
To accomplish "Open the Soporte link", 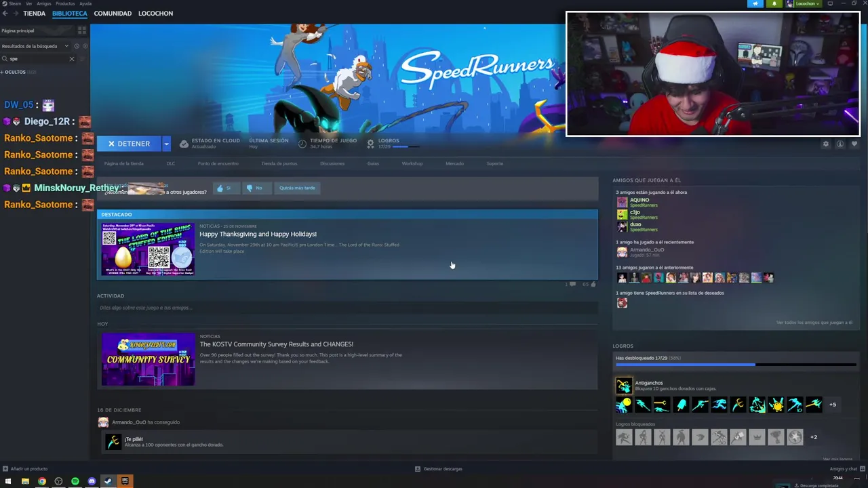I will (494, 163).
